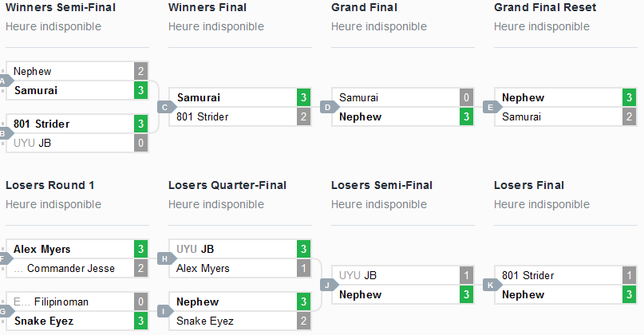This screenshot has width=644, height=335.
Task: Click Filipinoman player entry
Action: (x=61, y=302)
